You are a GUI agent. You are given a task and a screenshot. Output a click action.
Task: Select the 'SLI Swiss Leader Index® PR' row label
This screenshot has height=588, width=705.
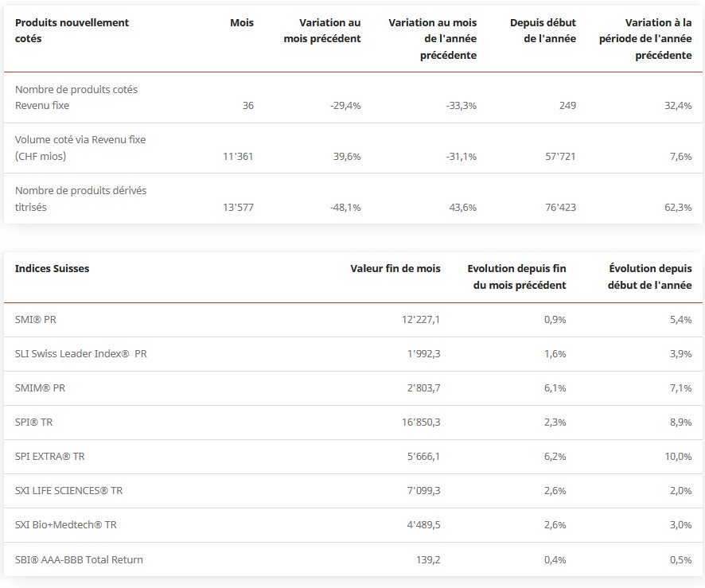click(80, 353)
